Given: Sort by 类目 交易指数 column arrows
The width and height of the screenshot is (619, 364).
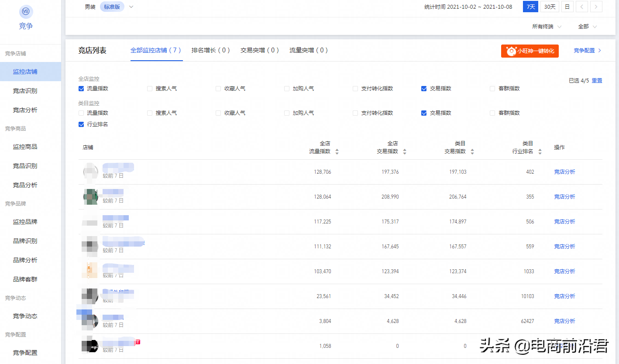Looking at the screenshot, I should [472, 151].
